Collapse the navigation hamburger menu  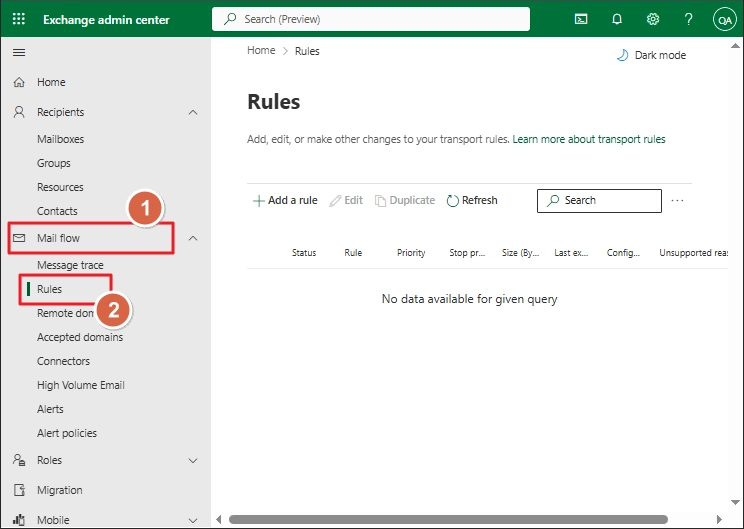pyautogui.click(x=19, y=52)
